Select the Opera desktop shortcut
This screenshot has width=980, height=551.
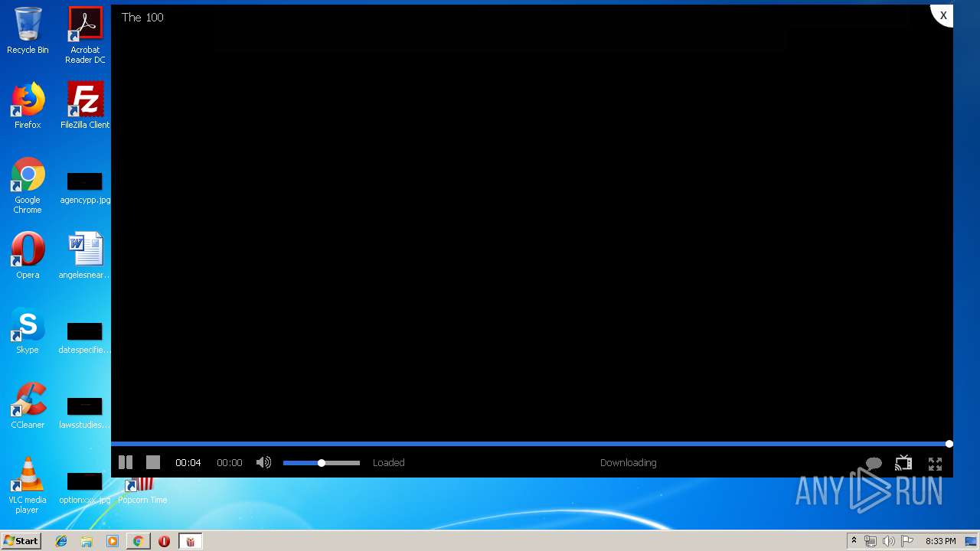[28, 256]
